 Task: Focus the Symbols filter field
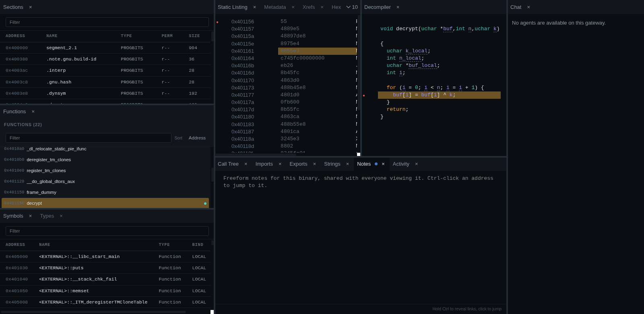coord(107,231)
